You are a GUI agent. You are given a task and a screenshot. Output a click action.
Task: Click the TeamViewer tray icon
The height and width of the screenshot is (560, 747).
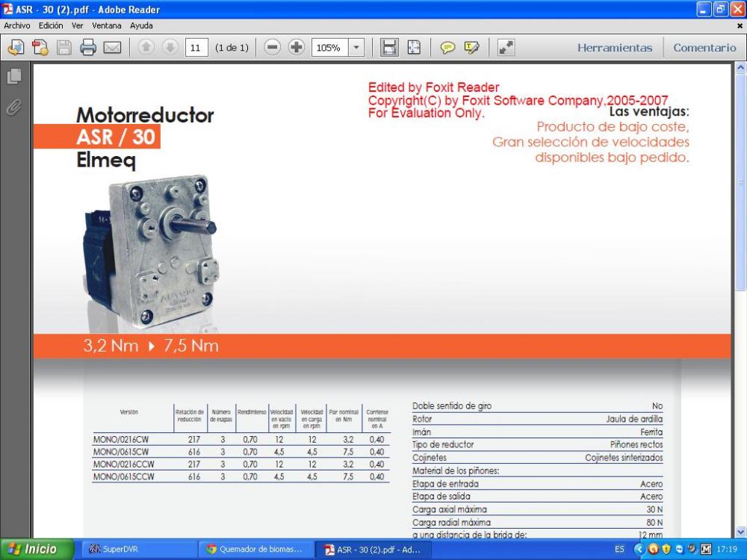click(x=679, y=549)
